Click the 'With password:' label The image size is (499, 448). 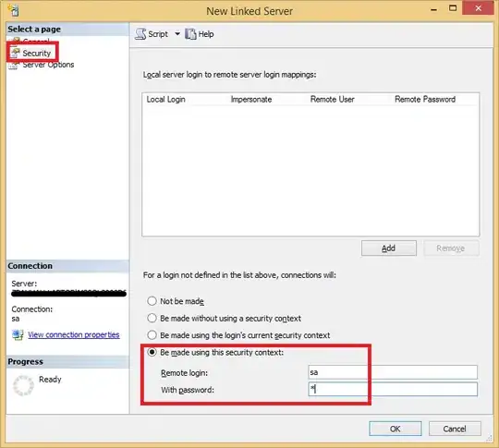(187, 390)
